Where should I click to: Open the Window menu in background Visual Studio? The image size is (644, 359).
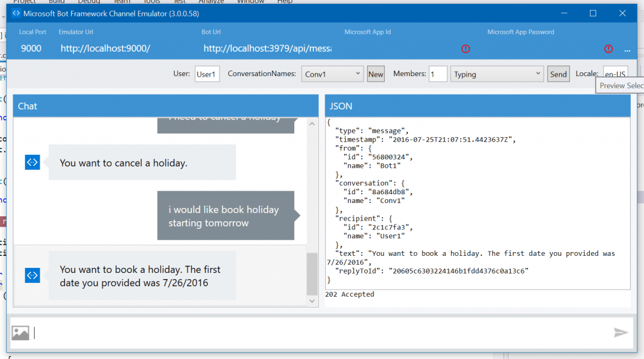(x=250, y=2)
